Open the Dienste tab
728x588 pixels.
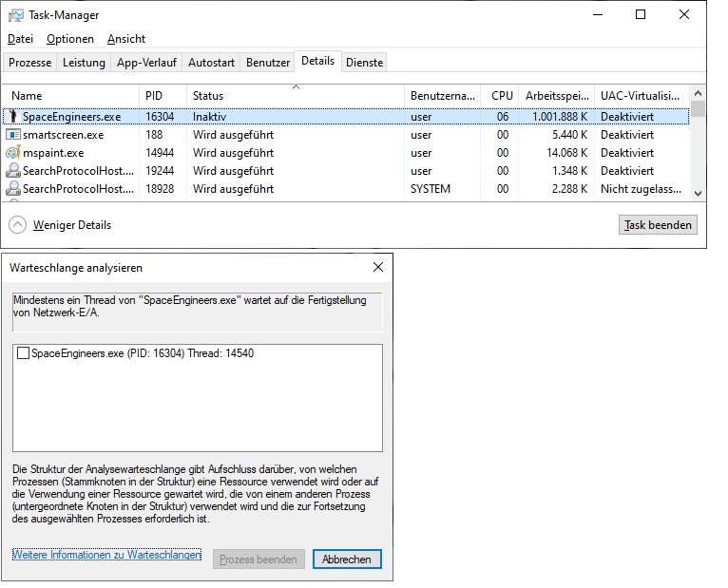click(x=364, y=63)
